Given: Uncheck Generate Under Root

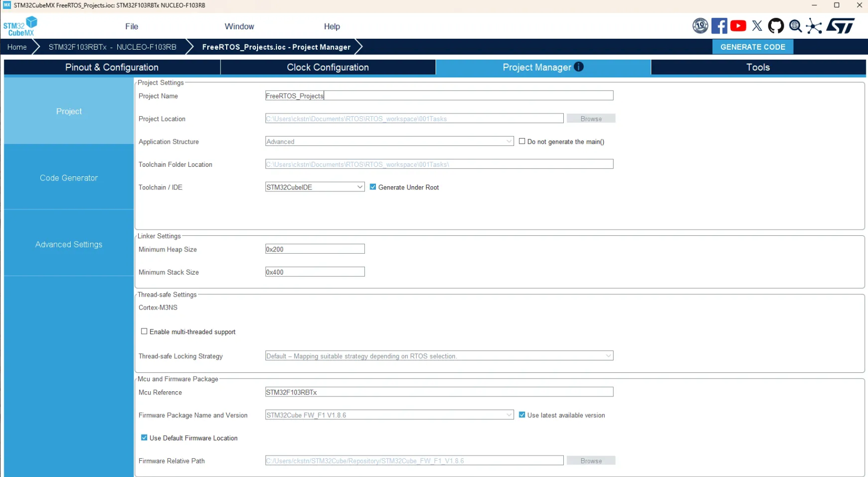Looking at the screenshot, I should tap(373, 187).
